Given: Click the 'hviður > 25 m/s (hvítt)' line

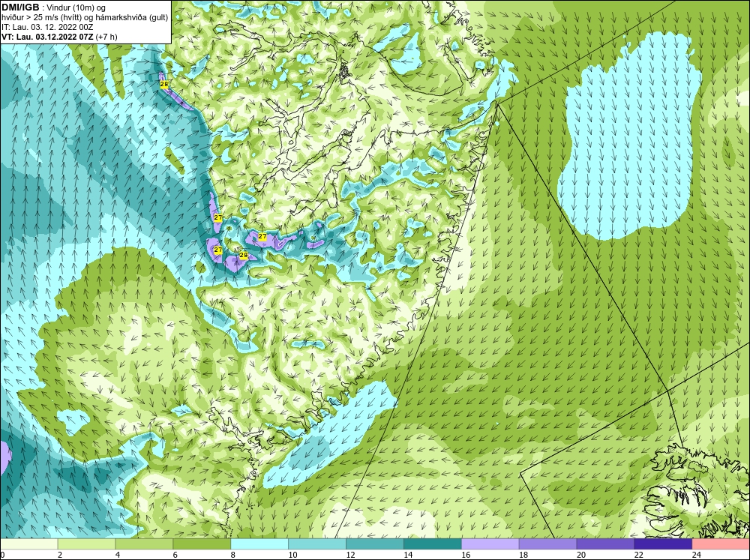Looking at the screenshot, I should (x=40, y=17).
